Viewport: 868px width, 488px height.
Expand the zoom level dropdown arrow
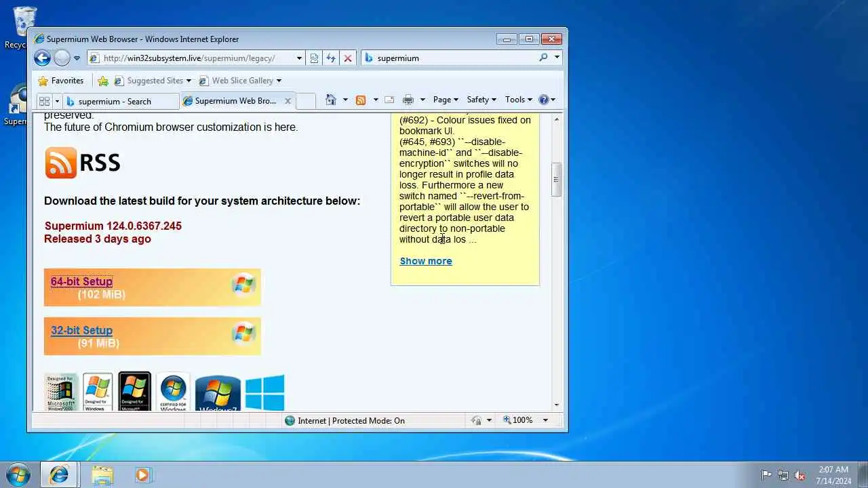pyautogui.click(x=545, y=420)
